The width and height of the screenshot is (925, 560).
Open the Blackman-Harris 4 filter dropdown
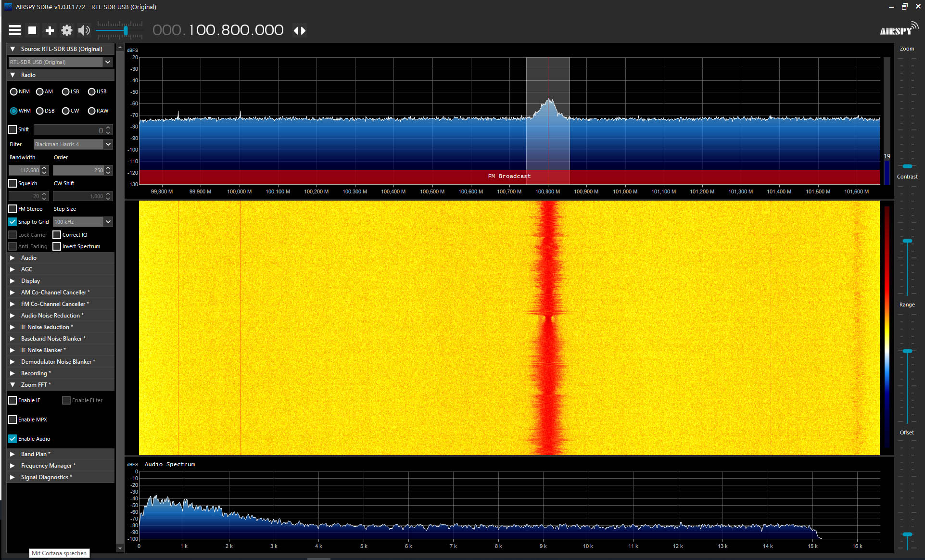point(73,144)
